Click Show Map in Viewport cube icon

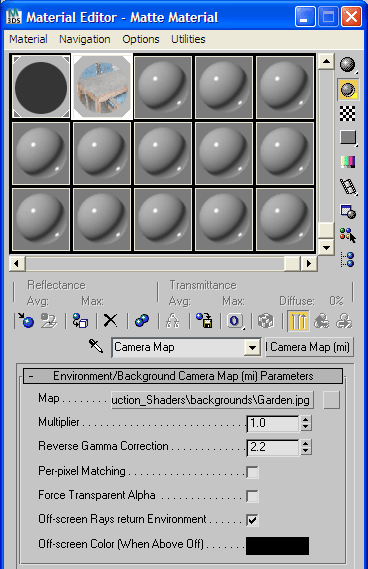click(x=266, y=321)
